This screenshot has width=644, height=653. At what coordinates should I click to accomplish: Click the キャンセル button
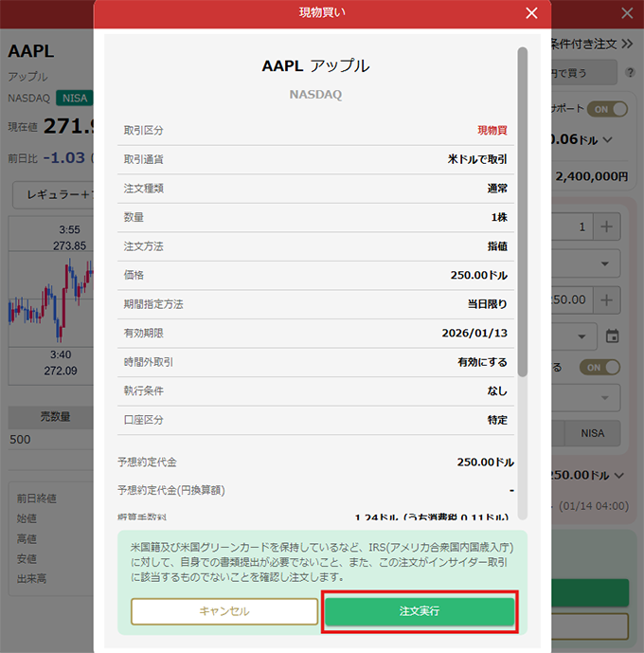pos(224,611)
